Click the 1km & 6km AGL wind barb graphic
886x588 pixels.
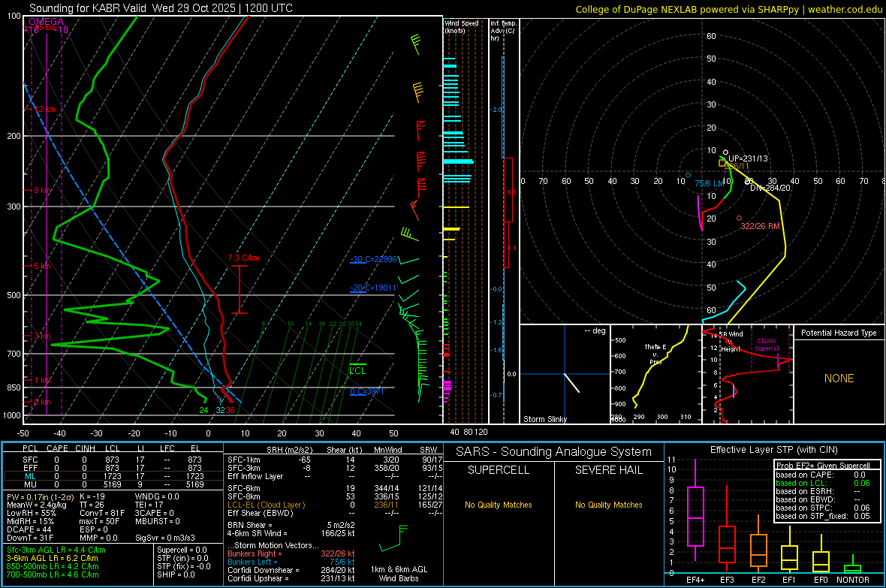tap(394, 538)
